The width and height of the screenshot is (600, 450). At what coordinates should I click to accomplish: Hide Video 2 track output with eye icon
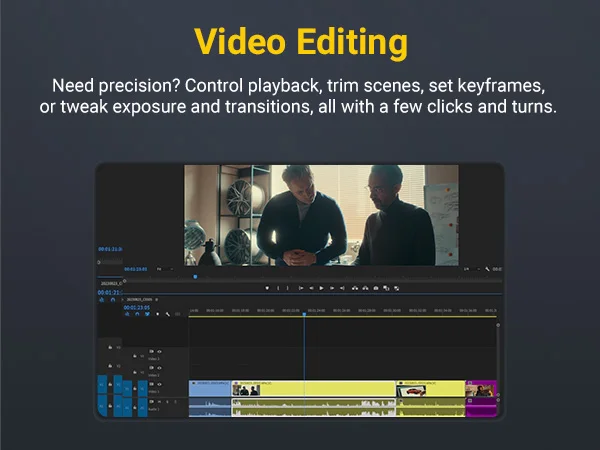[x=159, y=368]
